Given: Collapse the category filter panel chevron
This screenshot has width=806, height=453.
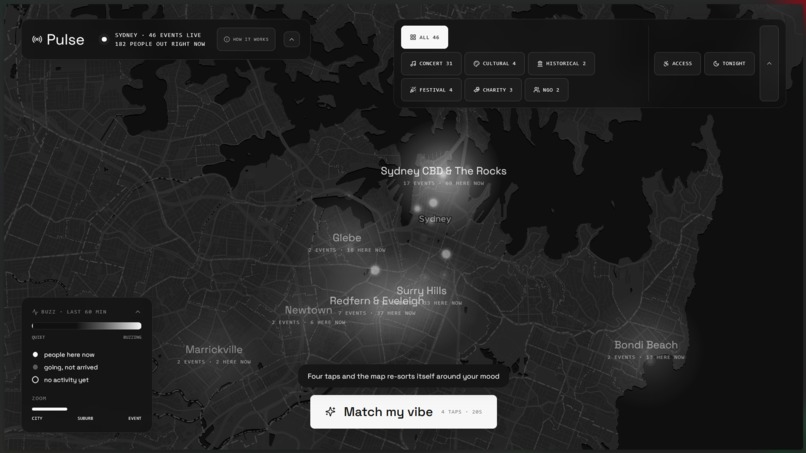Looking at the screenshot, I should click(769, 64).
